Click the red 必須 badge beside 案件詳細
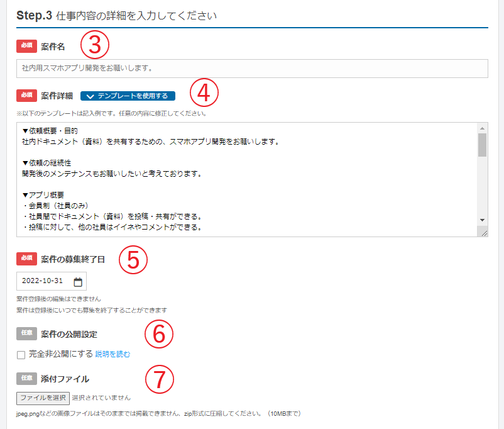 point(27,96)
